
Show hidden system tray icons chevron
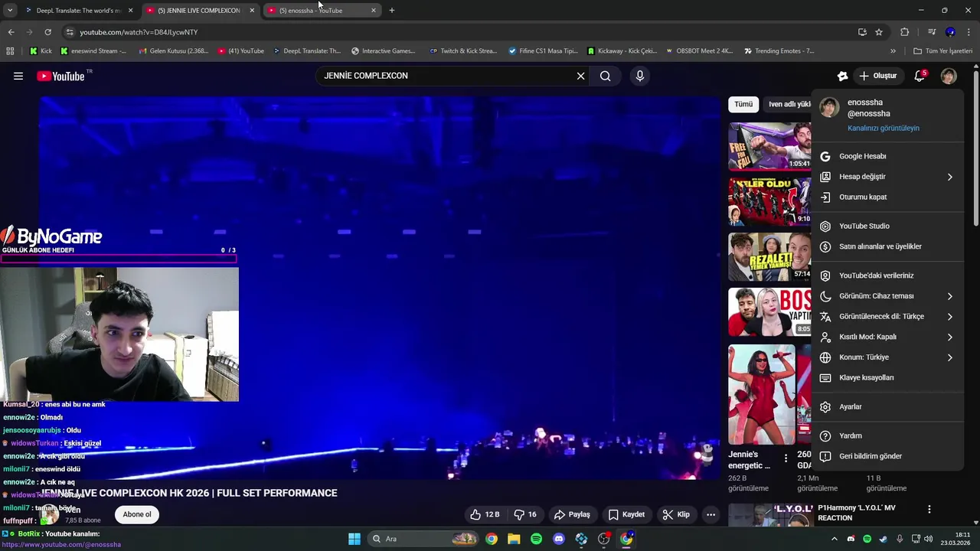pos(835,539)
